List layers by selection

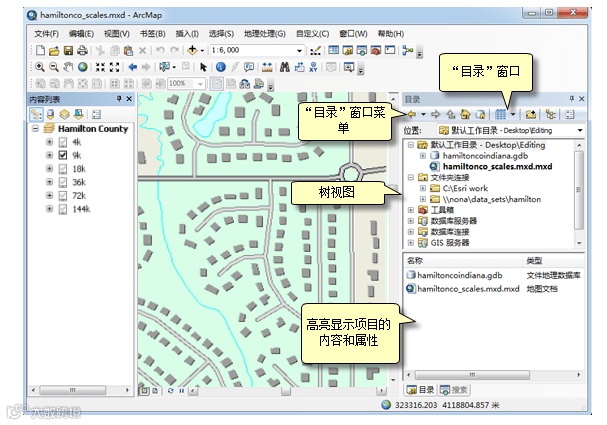coord(78,114)
